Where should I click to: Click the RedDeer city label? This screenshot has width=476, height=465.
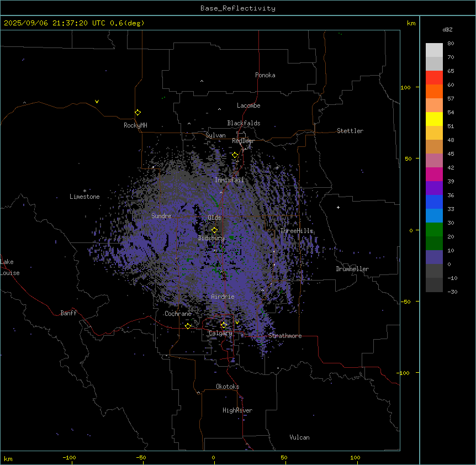pyautogui.click(x=243, y=141)
